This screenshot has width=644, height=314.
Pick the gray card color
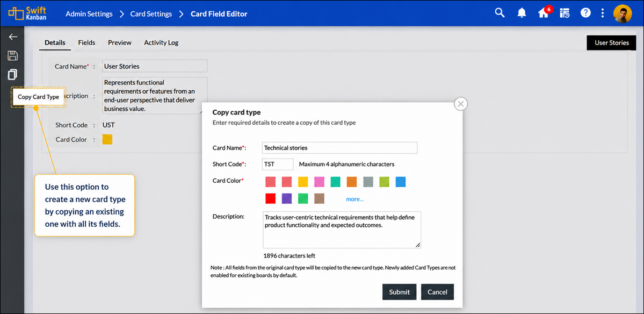pyautogui.click(x=368, y=182)
